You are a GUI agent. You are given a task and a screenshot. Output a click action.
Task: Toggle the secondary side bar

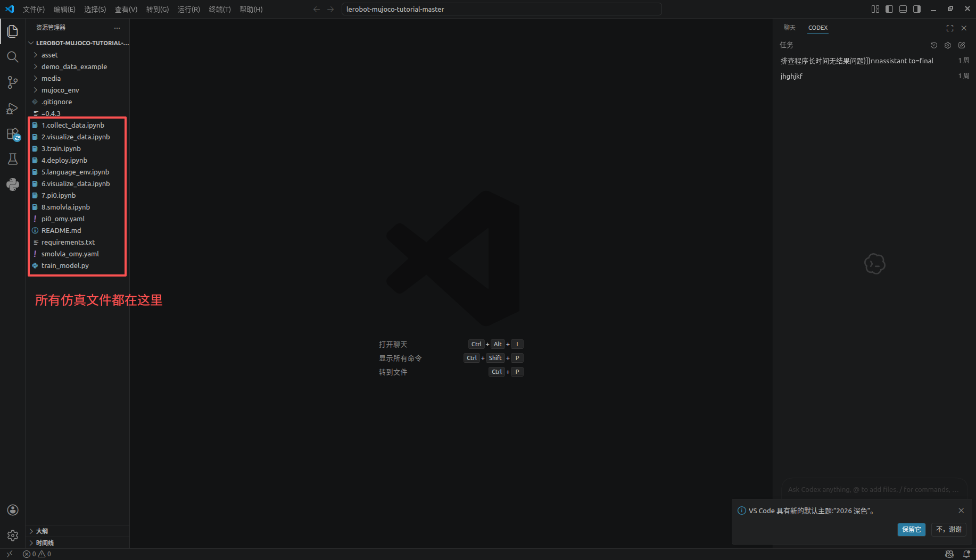click(x=917, y=9)
